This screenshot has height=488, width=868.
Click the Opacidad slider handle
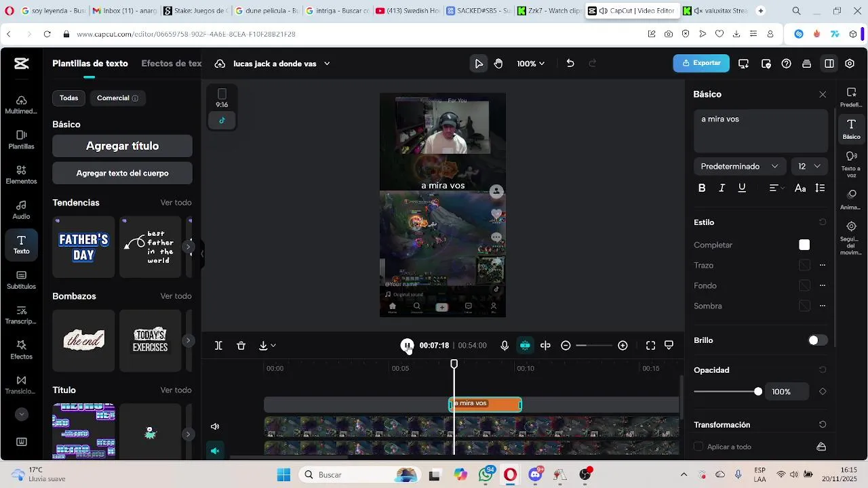758,391
